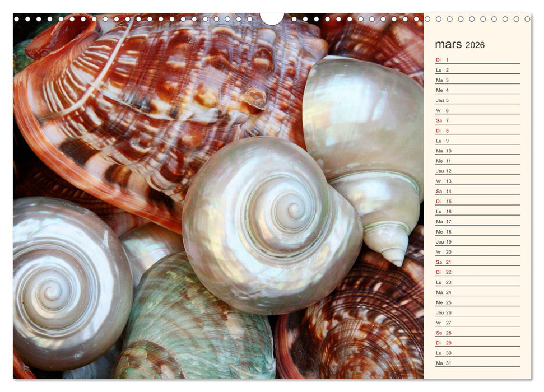Image resolution: width=544 pixels, height=392 pixels.
Task: Click the green-tinted shell at bottom
Action: pyautogui.click(x=190, y=325)
